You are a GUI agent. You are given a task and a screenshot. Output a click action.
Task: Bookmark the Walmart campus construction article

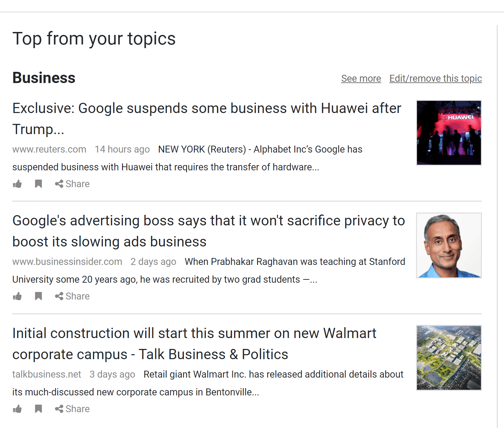(x=39, y=409)
